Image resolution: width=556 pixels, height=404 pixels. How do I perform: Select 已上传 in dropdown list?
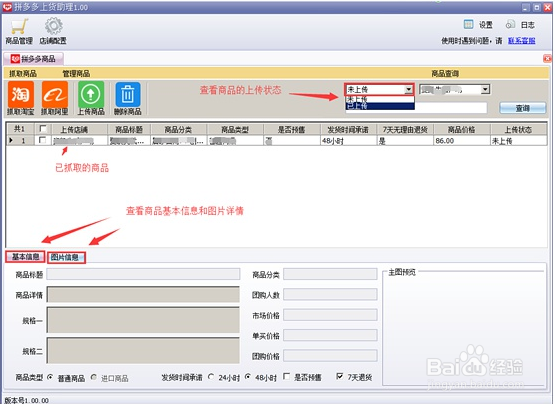[x=380, y=106]
